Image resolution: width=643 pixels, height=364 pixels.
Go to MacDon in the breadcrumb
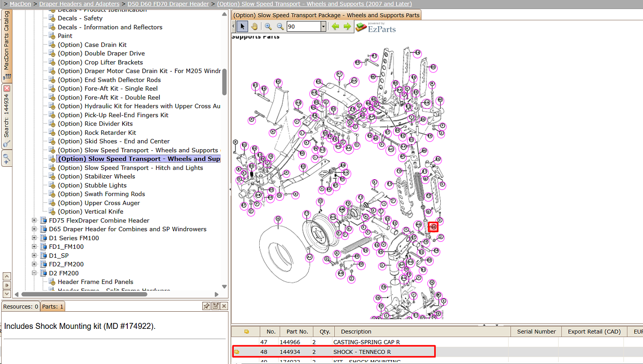tap(21, 4)
